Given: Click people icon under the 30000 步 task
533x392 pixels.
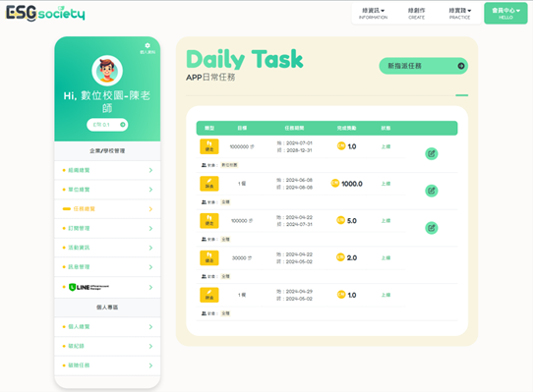Looking at the screenshot, I should (x=204, y=276).
